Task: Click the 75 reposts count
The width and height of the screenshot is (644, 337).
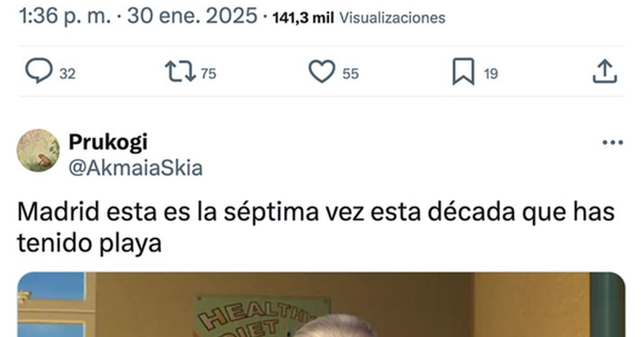Action: coord(209,74)
